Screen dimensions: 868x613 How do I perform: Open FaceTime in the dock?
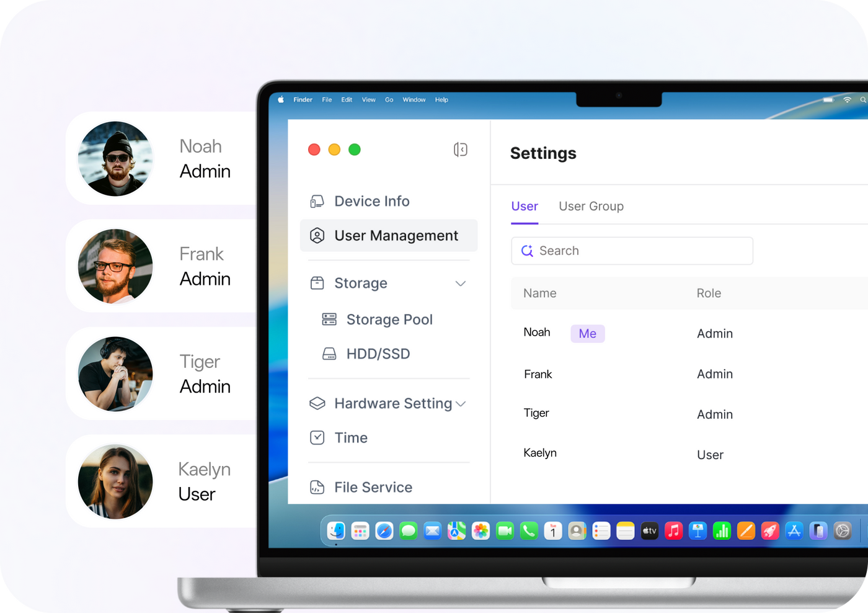505,530
